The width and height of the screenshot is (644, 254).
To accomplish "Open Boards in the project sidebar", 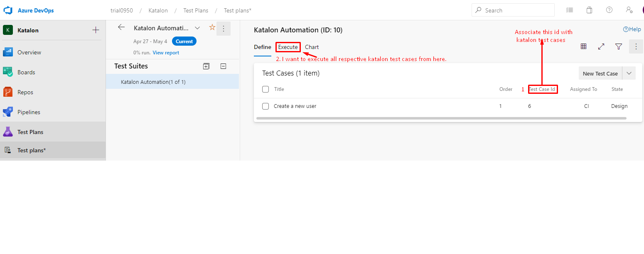I will pos(25,72).
